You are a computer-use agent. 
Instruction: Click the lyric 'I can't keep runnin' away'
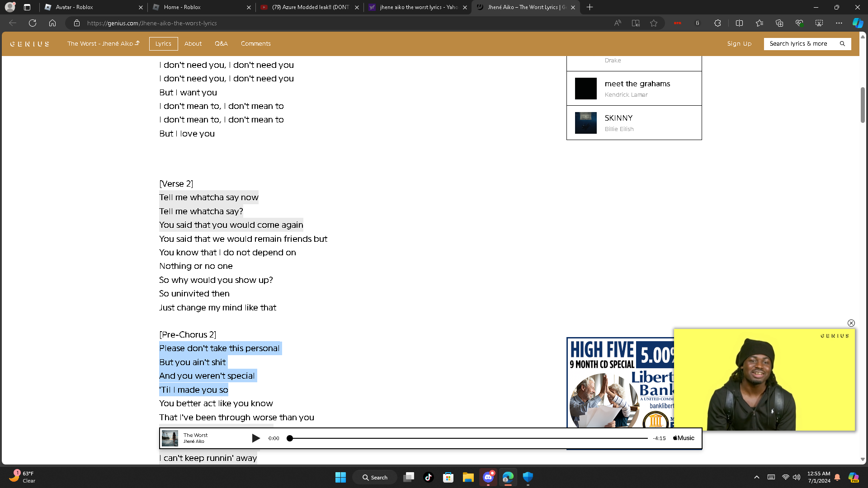point(208,458)
